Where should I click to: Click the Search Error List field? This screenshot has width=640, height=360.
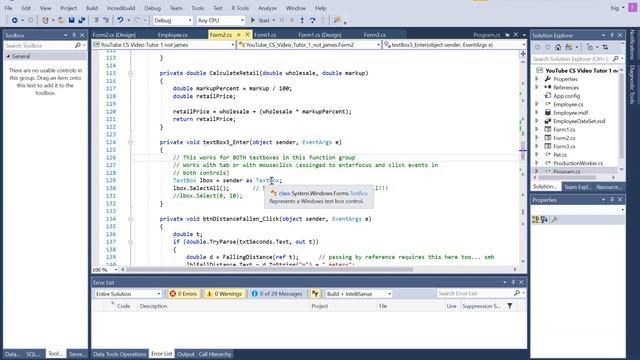pos(475,293)
